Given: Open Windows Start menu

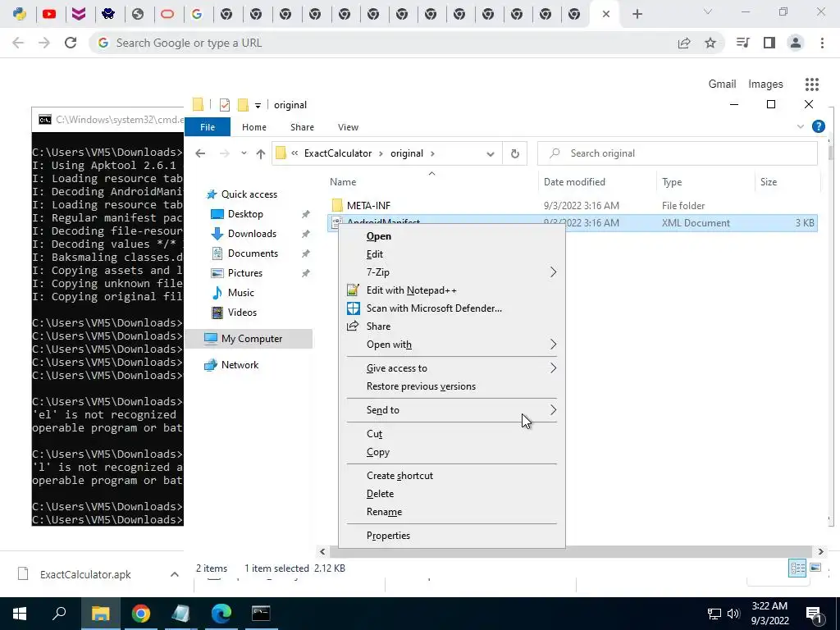Looking at the screenshot, I should (20, 614).
